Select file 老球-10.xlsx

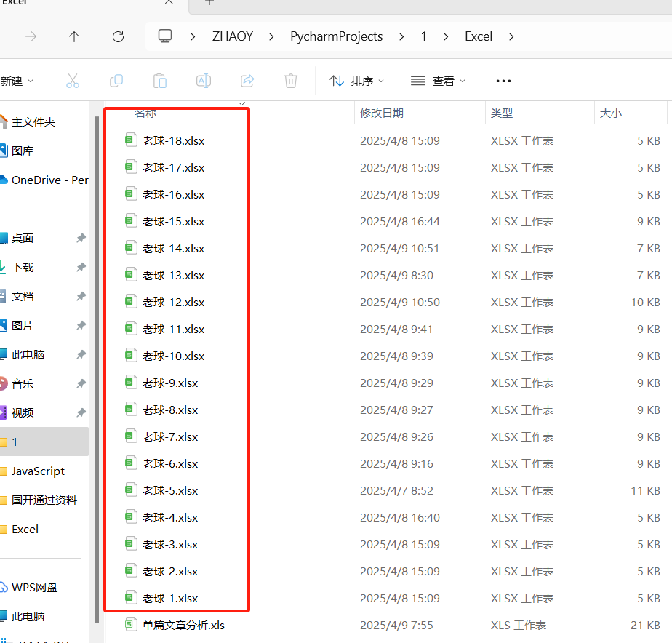(x=173, y=356)
